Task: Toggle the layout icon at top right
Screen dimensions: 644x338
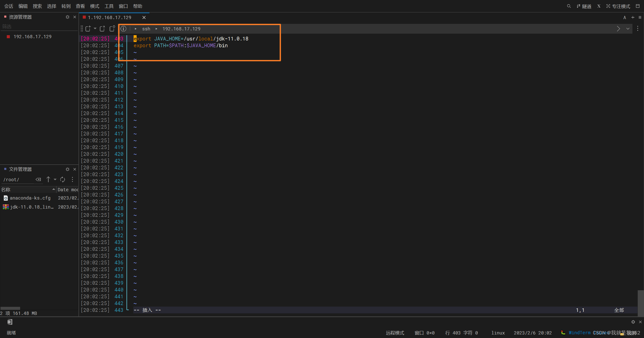Action: coord(637,6)
